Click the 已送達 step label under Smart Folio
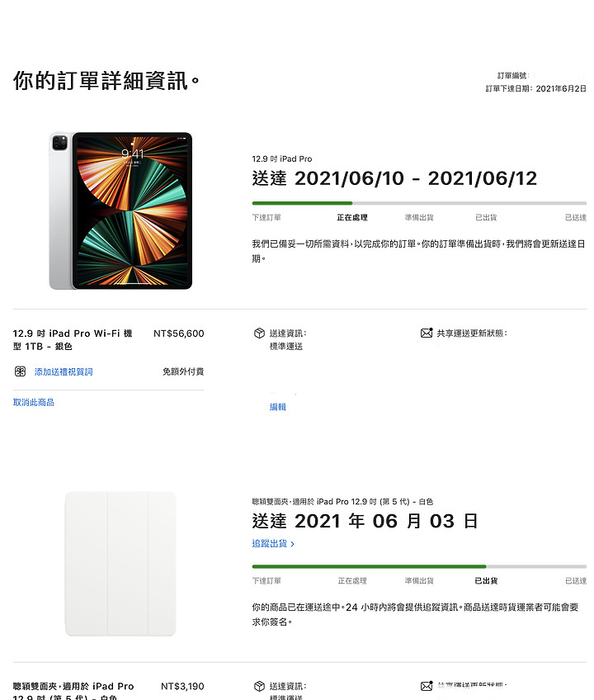Image resolution: width=594 pixels, height=700 pixels. tap(576, 581)
